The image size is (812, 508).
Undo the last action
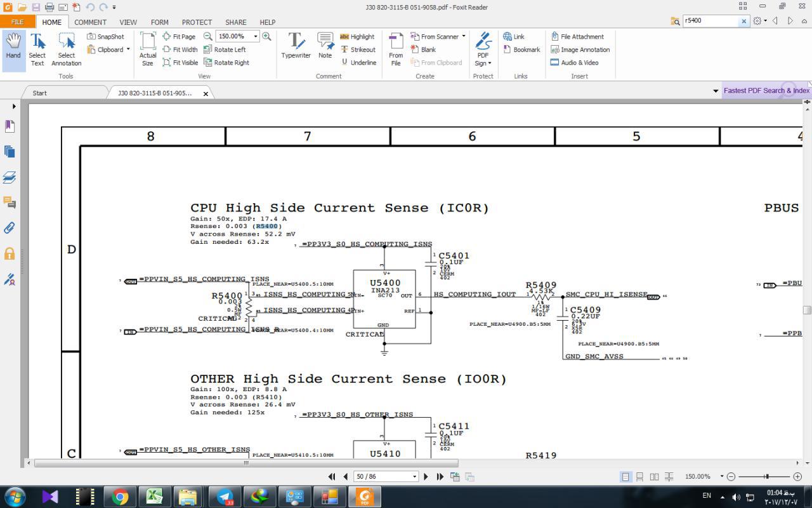(x=90, y=7)
